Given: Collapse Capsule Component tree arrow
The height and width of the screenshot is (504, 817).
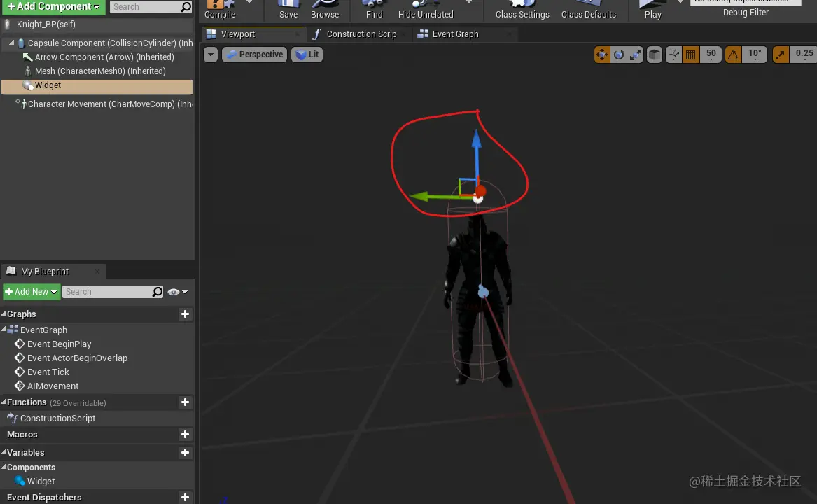Looking at the screenshot, I should [11, 43].
